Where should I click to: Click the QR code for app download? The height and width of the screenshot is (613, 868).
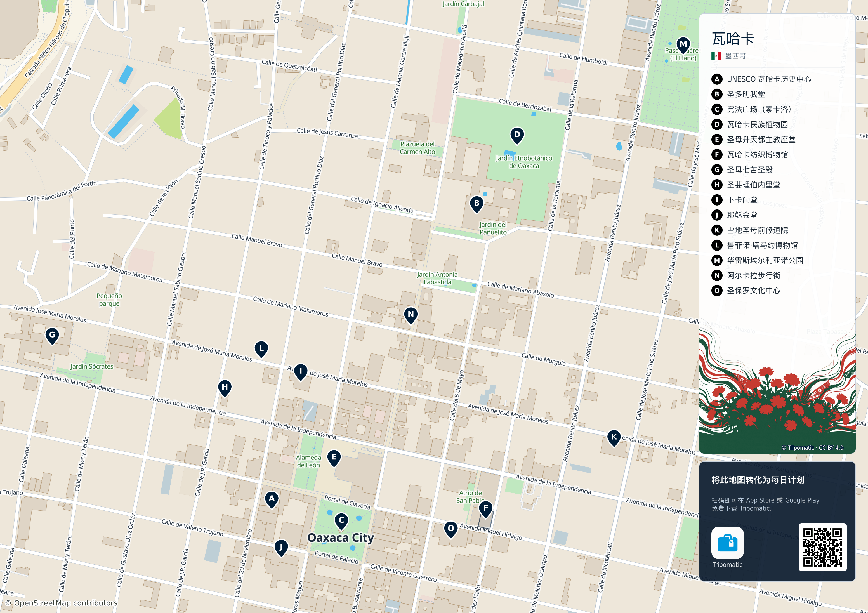[822, 547]
